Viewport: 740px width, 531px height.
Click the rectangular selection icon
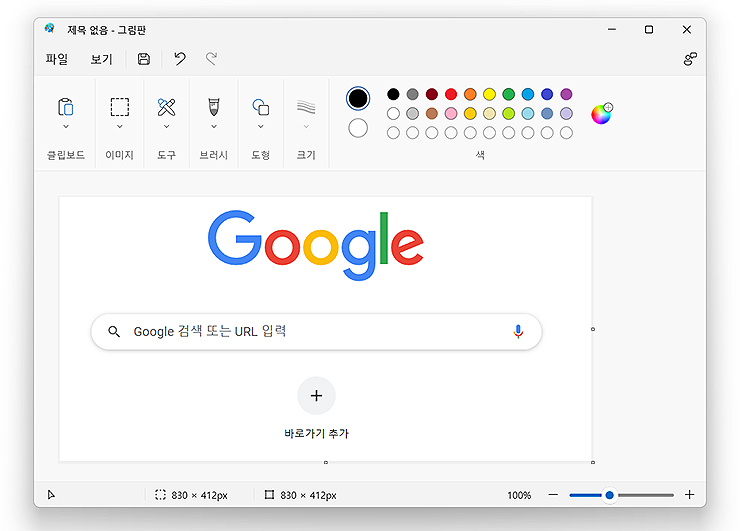coord(119,107)
